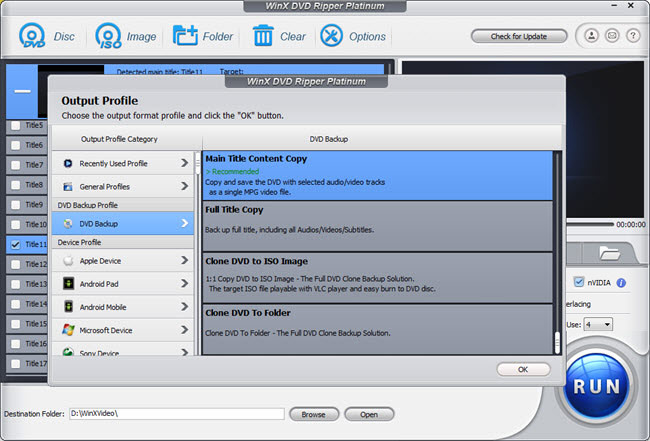This screenshot has height=441, width=650.
Task: Open the destination folder button
Action: coord(369,414)
